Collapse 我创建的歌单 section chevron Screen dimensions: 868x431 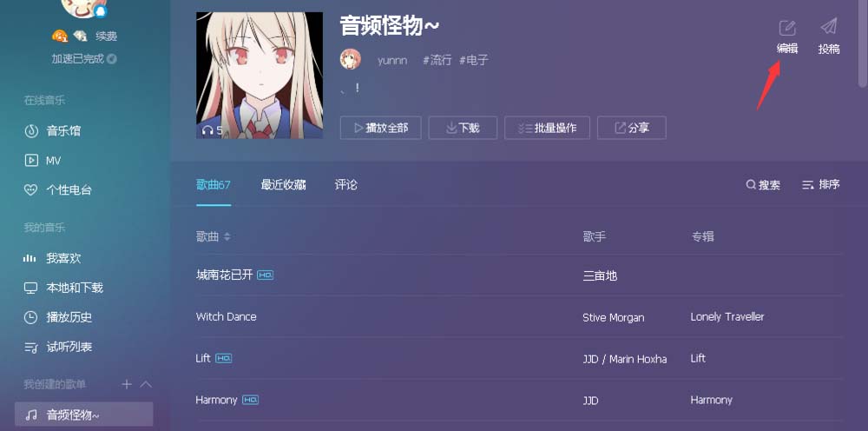[x=146, y=384]
